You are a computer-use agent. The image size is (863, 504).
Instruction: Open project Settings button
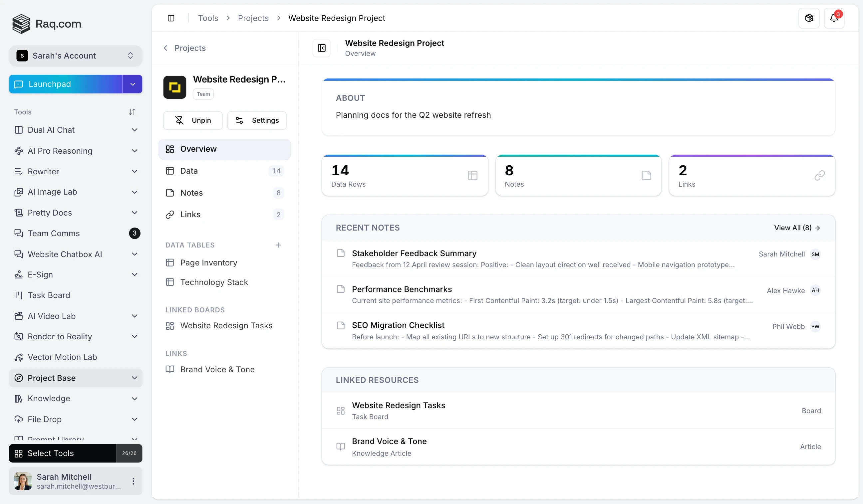(257, 120)
